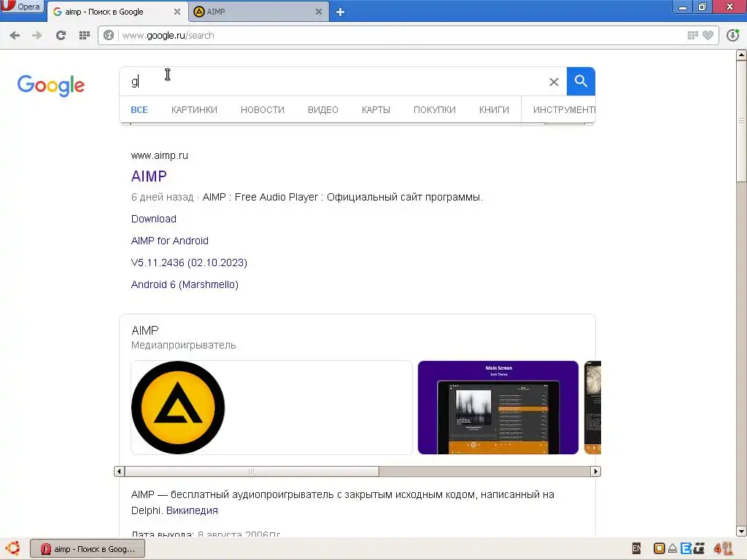Go forward to the next page
This screenshot has height=560, width=747.
pos(37,35)
